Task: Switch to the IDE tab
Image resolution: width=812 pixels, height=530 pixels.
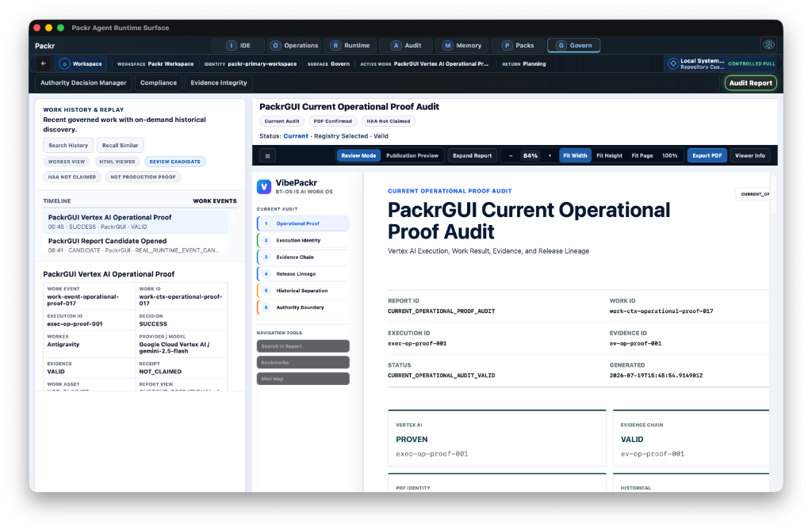Action: (239, 45)
